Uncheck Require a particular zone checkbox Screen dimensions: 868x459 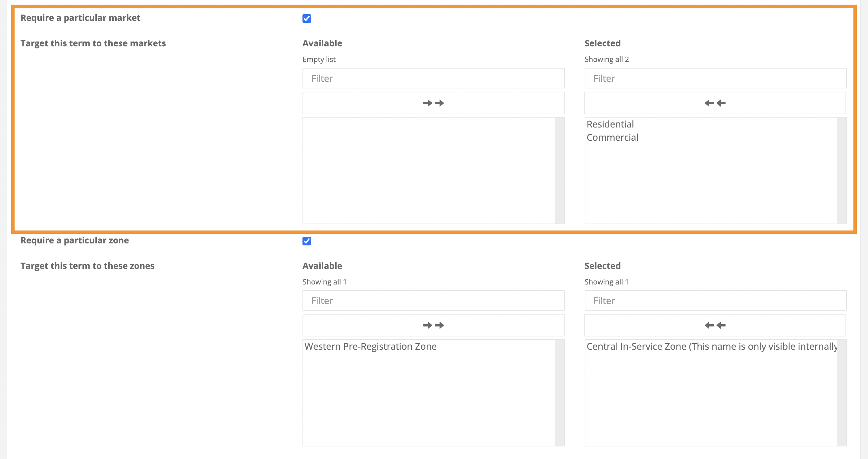[x=307, y=241]
